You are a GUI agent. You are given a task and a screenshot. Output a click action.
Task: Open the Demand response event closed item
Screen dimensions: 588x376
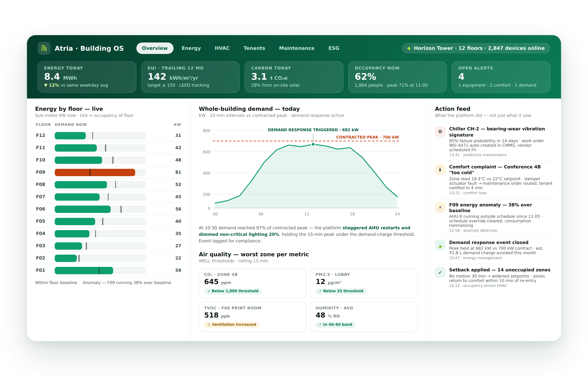[494, 250]
